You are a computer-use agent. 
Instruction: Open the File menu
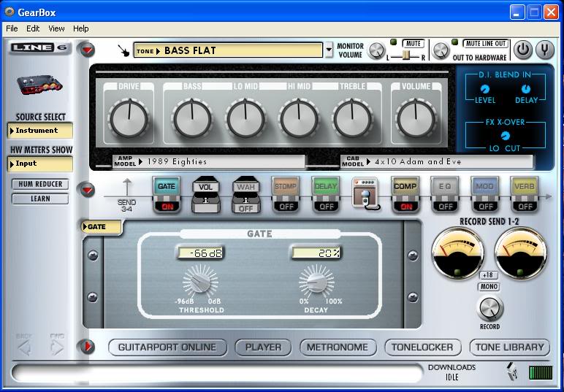[12, 28]
